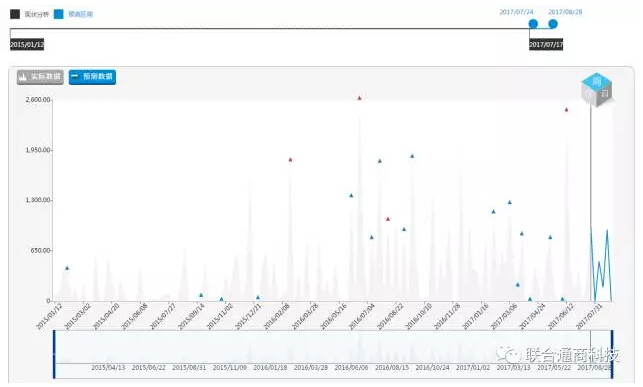Click the 2016/06/06 label in the range navigator
This screenshot has height=387, width=643.
coord(351,368)
